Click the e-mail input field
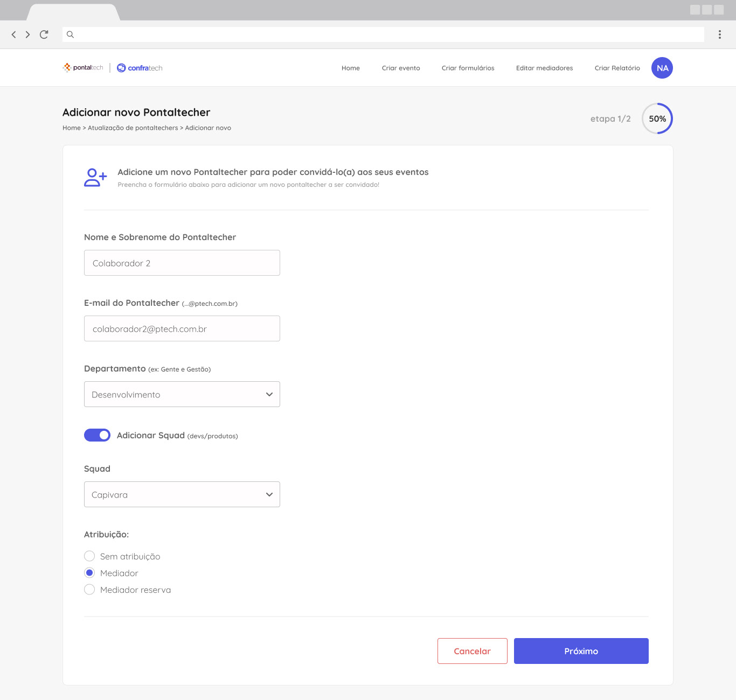 point(182,328)
